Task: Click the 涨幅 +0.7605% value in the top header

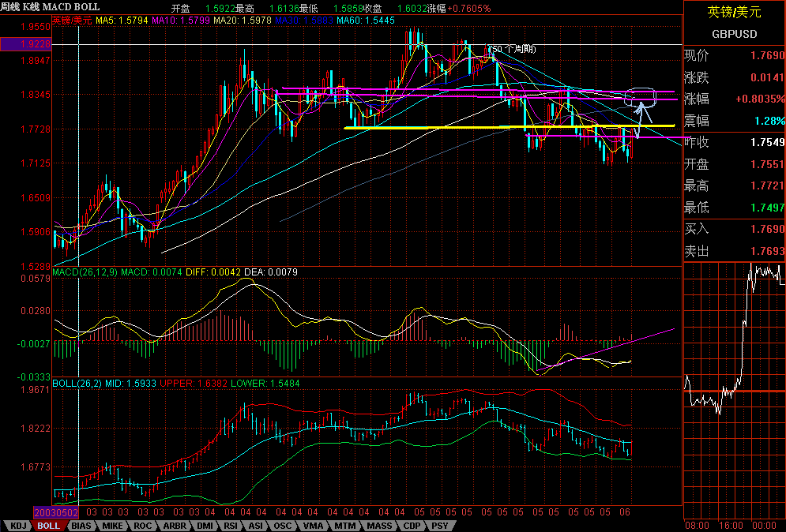Action: (x=459, y=9)
